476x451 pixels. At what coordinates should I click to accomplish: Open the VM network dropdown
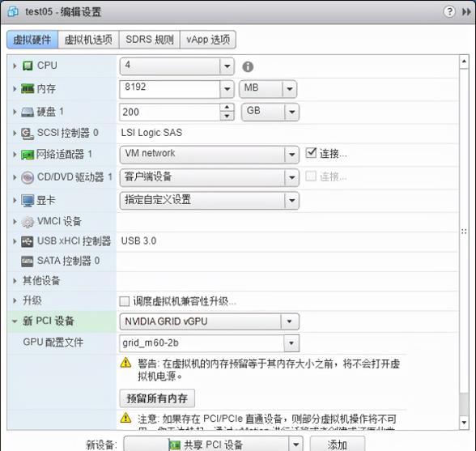click(291, 155)
